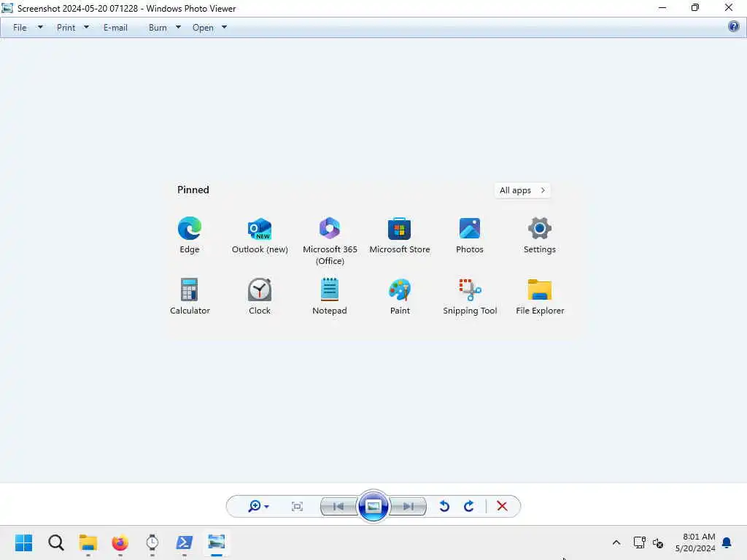Click the Notepad icon
This screenshot has width=747, height=560.
point(330,289)
